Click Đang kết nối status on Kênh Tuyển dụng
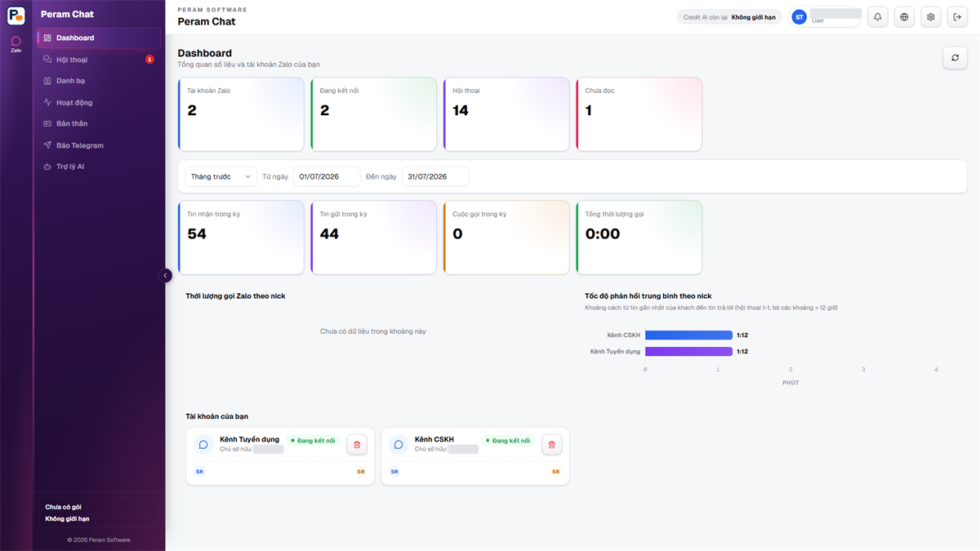 pyautogui.click(x=313, y=441)
